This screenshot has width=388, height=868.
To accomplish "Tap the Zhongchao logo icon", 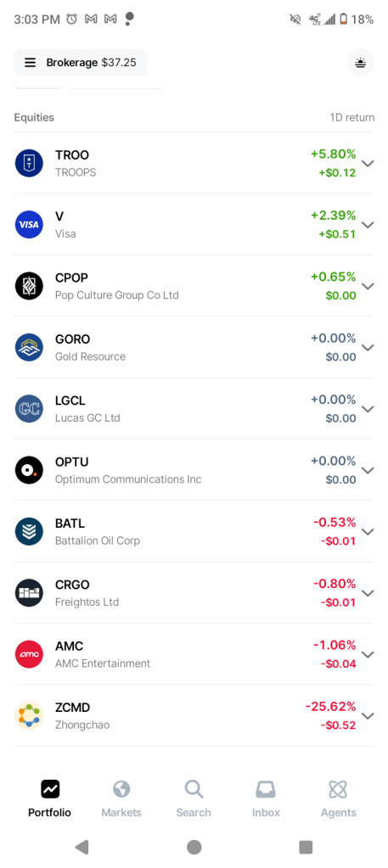I will (x=29, y=716).
